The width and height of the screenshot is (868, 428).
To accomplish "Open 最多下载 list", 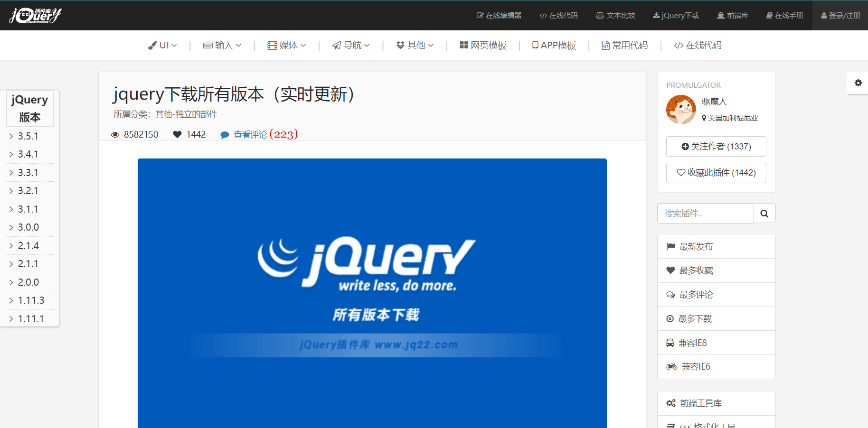I will [717, 319].
